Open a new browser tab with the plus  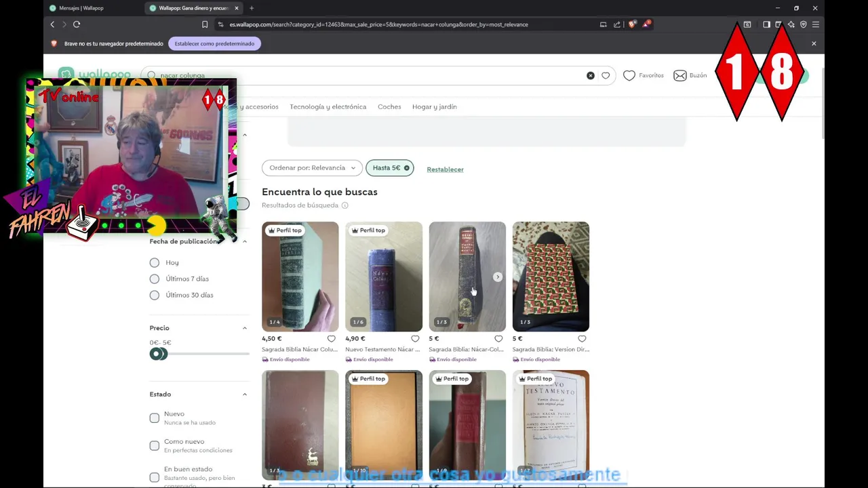point(252,8)
